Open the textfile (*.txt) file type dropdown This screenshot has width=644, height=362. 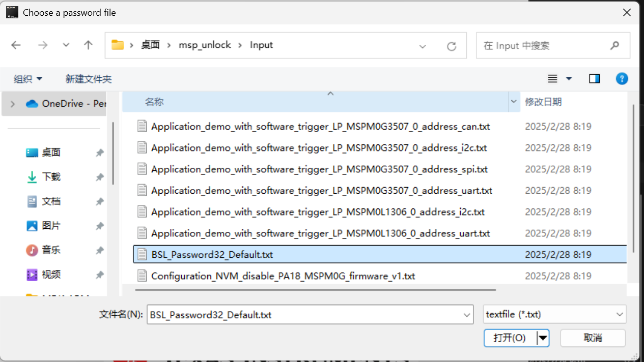[x=554, y=314]
